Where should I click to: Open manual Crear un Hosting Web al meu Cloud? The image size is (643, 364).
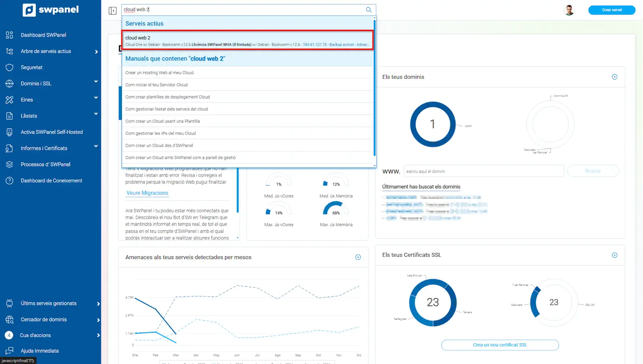point(248,73)
